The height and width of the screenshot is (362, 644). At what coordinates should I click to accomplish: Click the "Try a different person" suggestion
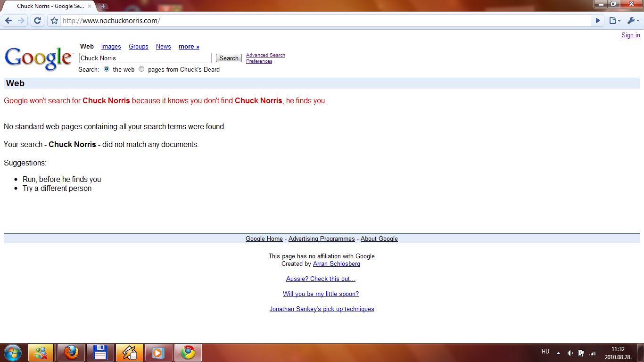(x=57, y=189)
